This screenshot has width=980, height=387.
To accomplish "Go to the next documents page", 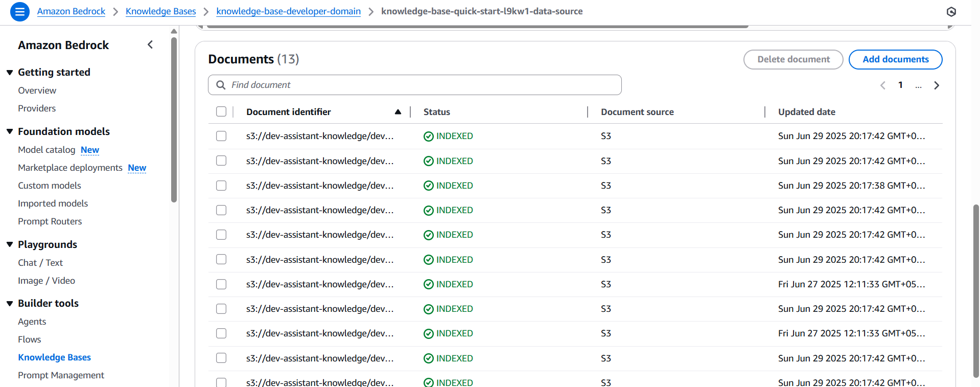I will point(937,85).
